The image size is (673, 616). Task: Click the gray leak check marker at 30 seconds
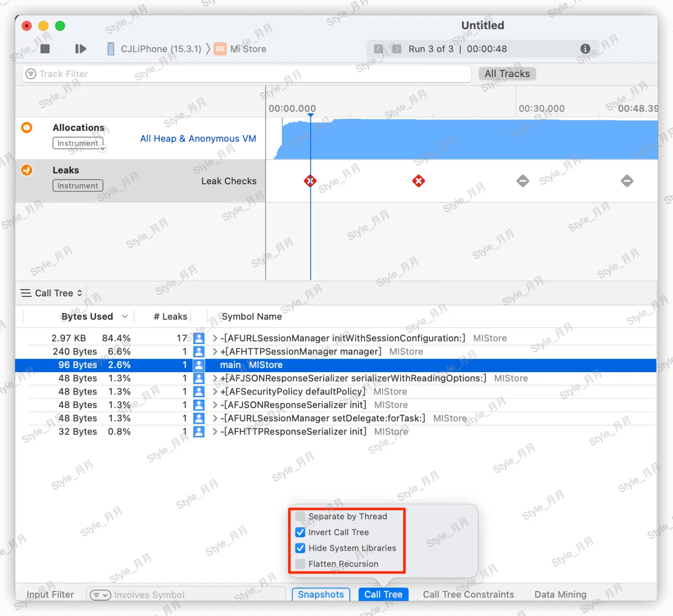coord(523,181)
